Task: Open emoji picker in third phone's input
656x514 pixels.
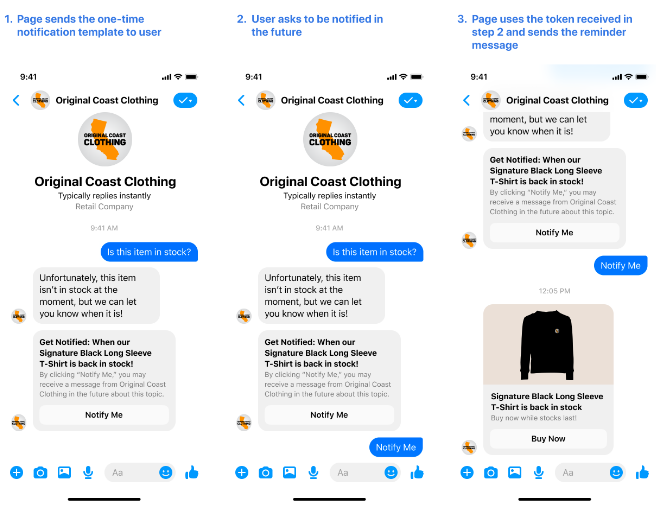Action: [616, 473]
